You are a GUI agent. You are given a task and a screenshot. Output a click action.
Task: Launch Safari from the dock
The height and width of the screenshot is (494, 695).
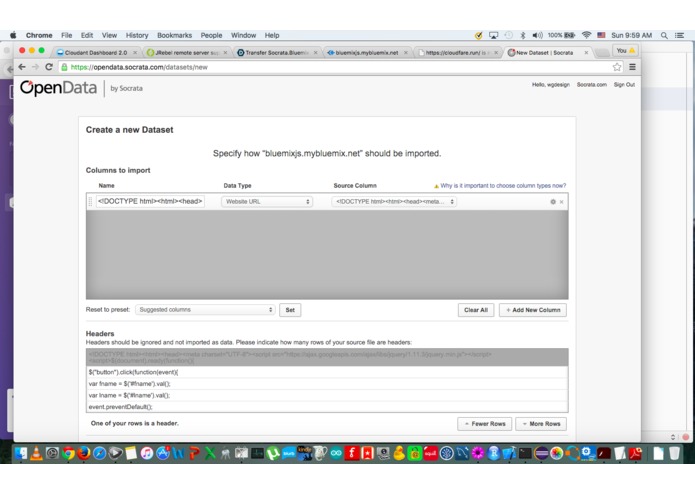tap(99, 453)
